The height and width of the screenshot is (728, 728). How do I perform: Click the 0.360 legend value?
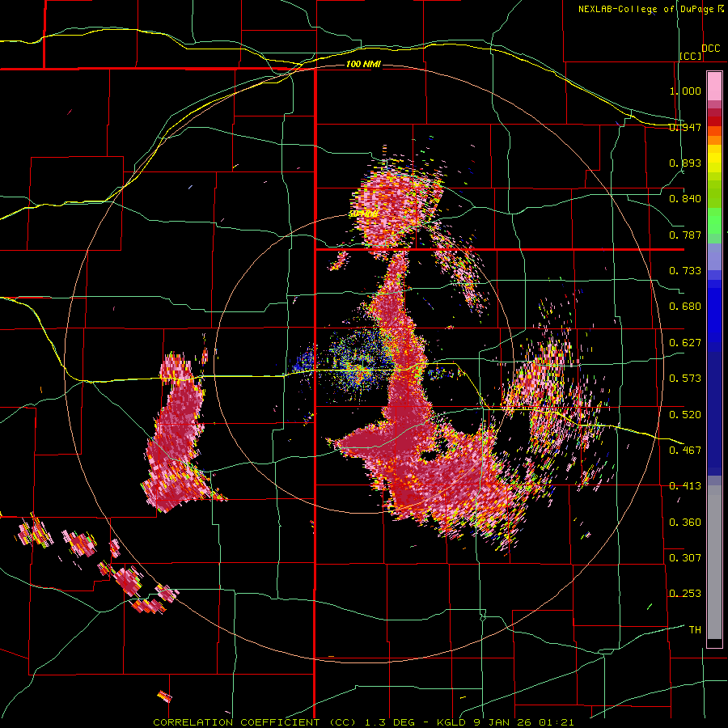[685, 522]
